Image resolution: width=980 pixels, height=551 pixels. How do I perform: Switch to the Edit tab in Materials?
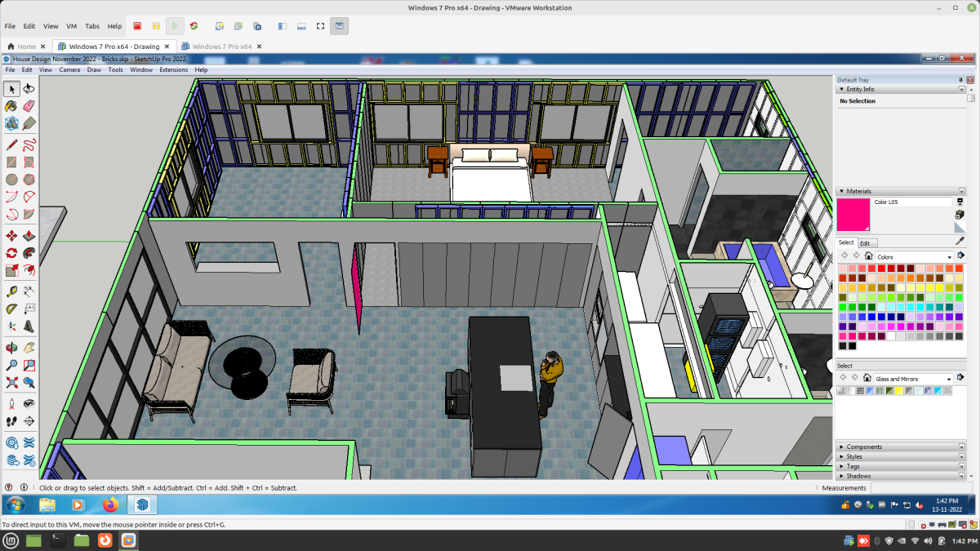(866, 242)
